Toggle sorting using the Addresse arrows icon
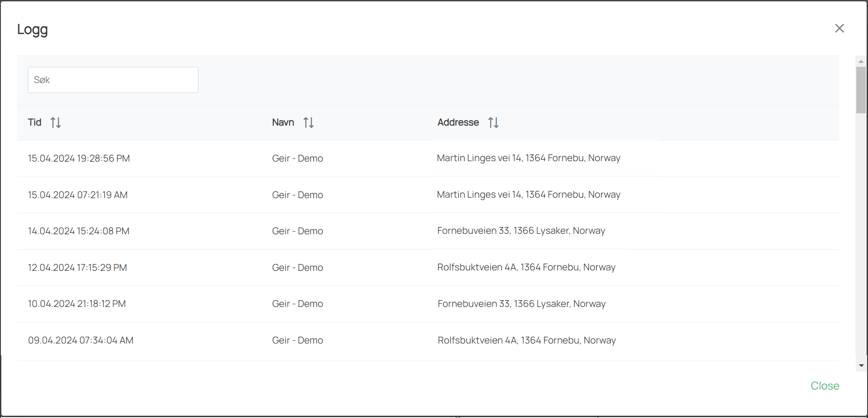Viewport: 868px width, 418px height. [x=493, y=122]
